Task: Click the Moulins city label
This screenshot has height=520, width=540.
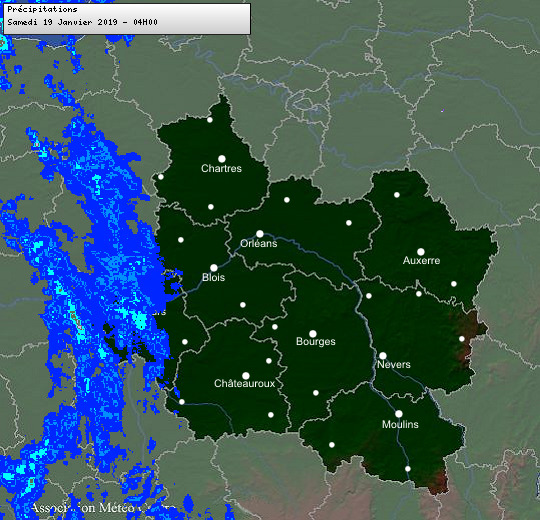Action: pos(400,424)
